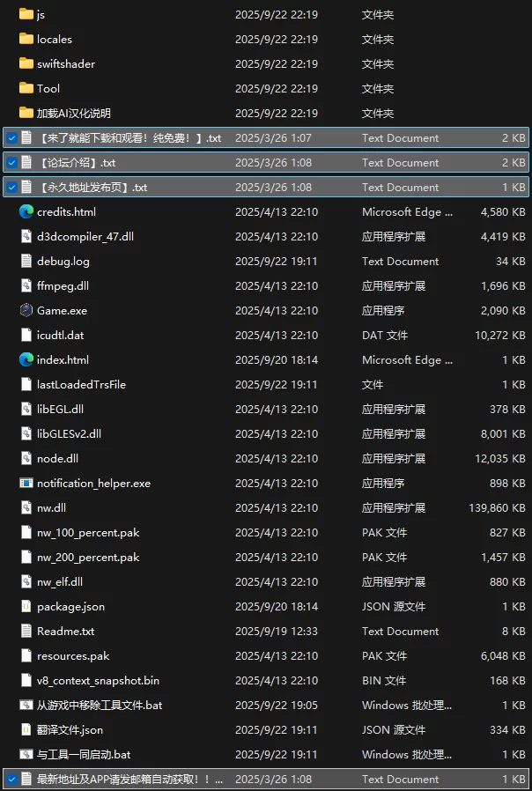Select the file name debug.log

click(63, 262)
